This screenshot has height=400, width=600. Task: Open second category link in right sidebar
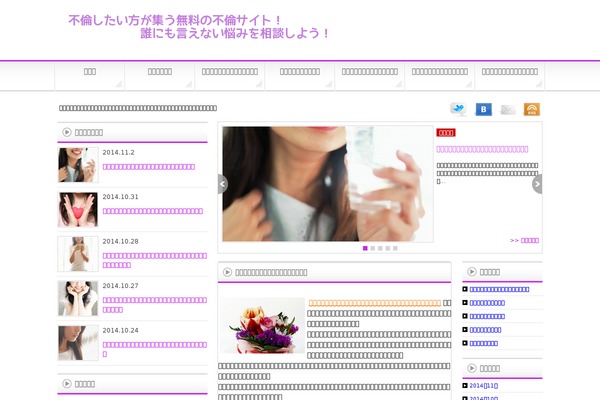pos(487,303)
